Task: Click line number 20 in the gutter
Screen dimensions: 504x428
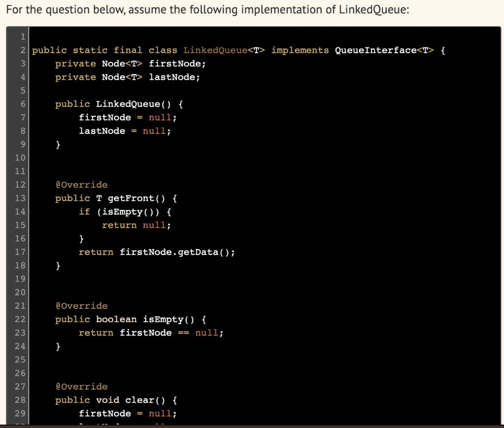Action: (x=21, y=292)
